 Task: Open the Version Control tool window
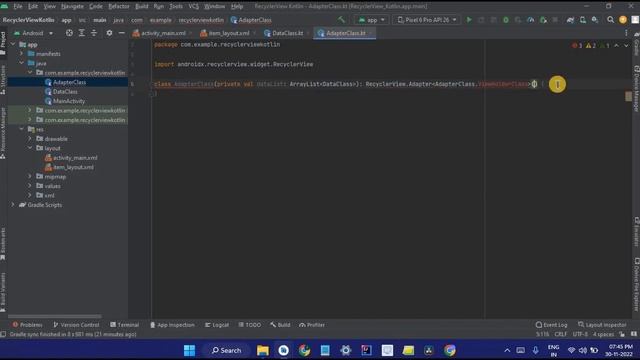pyautogui.click(x=76, y=325)
